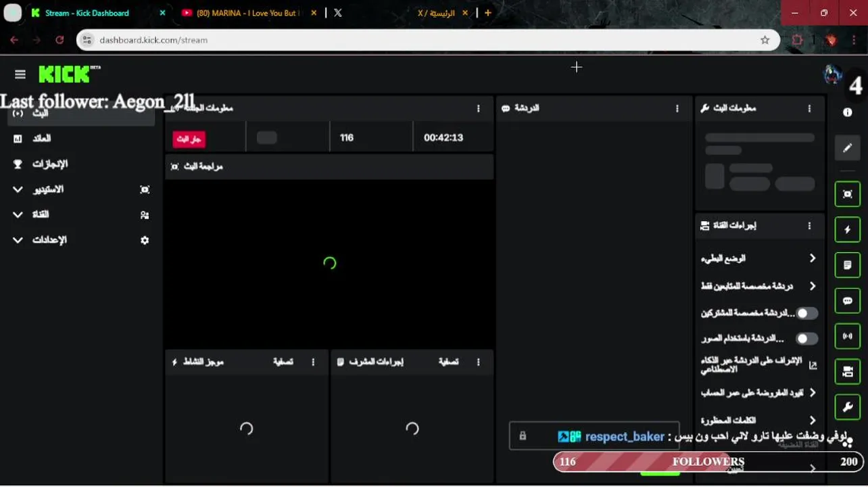The height and width of the screenshot is (487, 868).
Task: Open three-dots menu of stream info panel (معلومات البث)
Action: [x=809, y=108]
